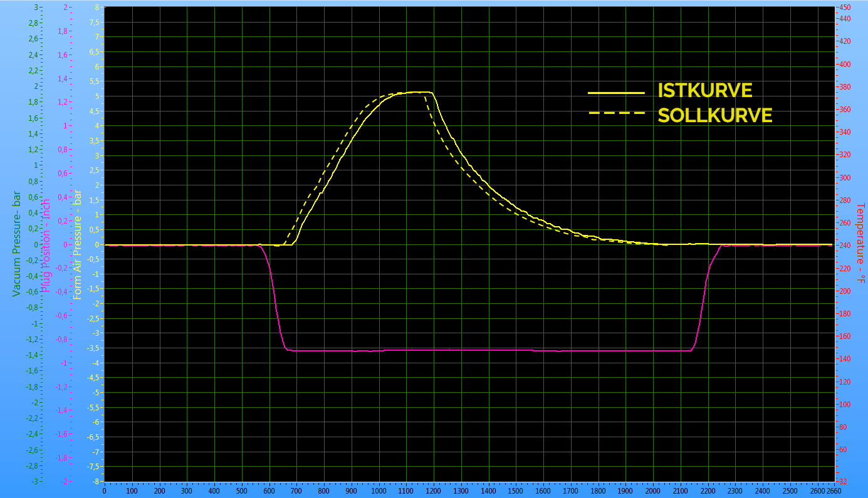Select the dashed yellow SOLLKURVE legend line
868x498 pixels.
616,113
